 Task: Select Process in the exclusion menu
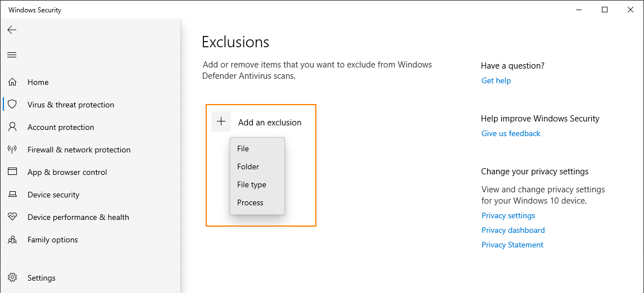click(x=250, y=202)
